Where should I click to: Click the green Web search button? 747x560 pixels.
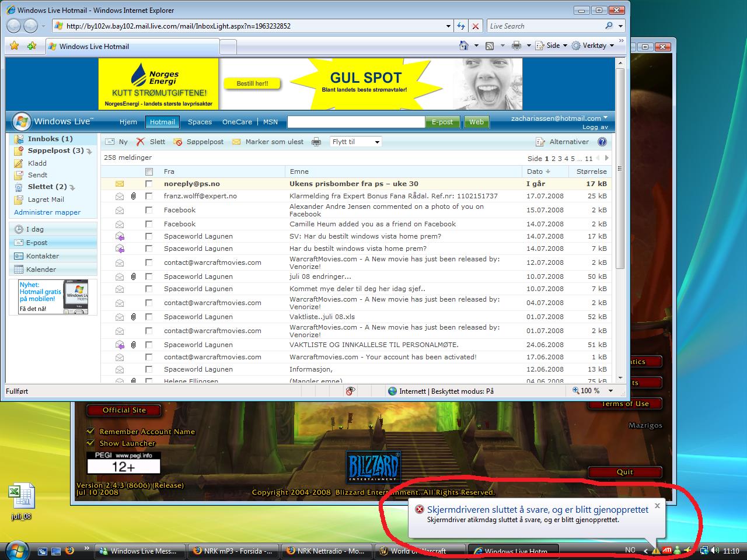point(476,122)
